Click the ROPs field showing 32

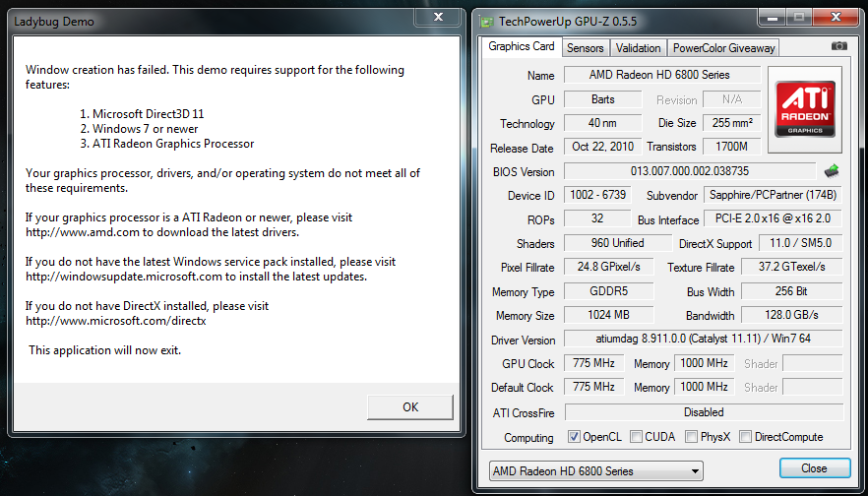pos(597,218)
